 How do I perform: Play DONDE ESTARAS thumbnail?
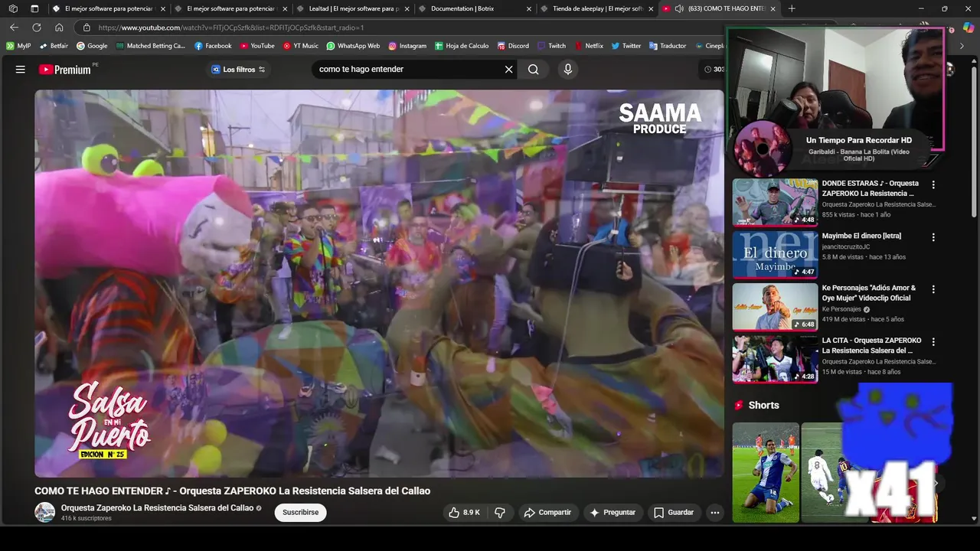(x=775, y=202)
